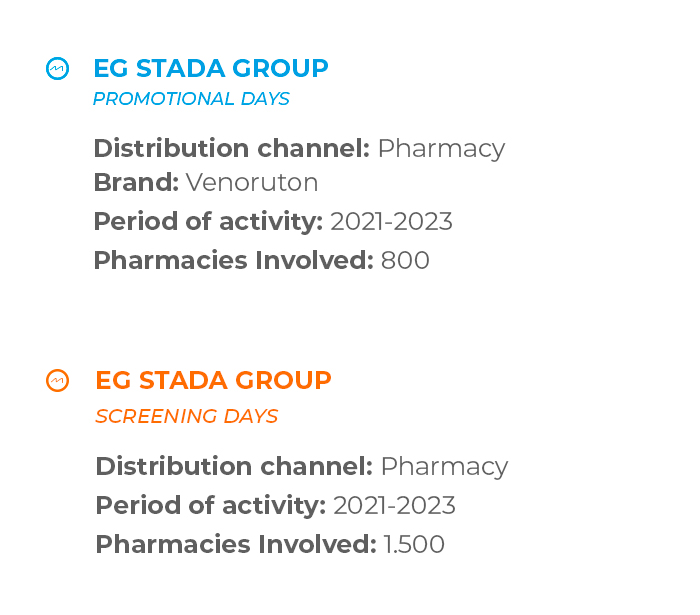Screen dimensions: 700x615
Task: Click the Venoruton brand name
Action: coord(252,183)
